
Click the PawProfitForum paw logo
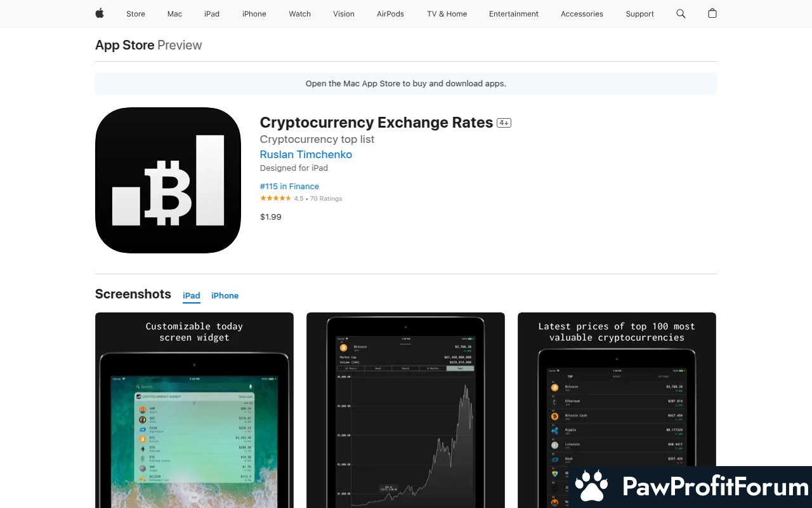tap(593, 487)
